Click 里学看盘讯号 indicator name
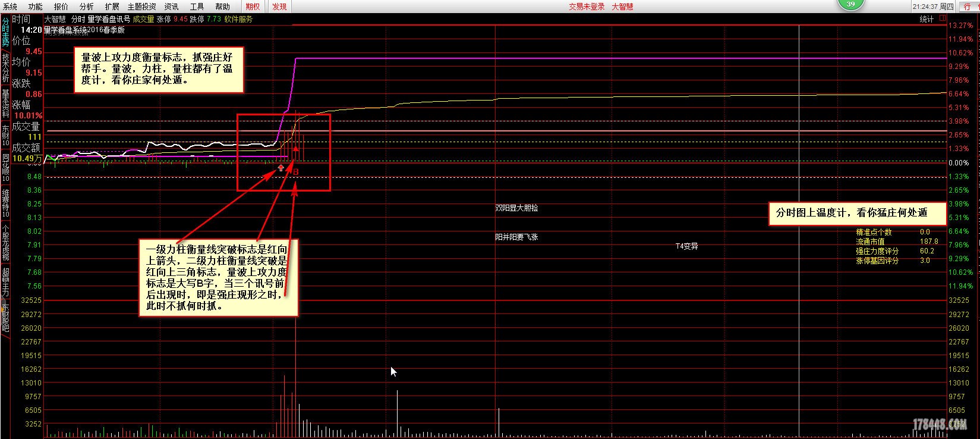 pyautogui.click(x=109, y=19)
